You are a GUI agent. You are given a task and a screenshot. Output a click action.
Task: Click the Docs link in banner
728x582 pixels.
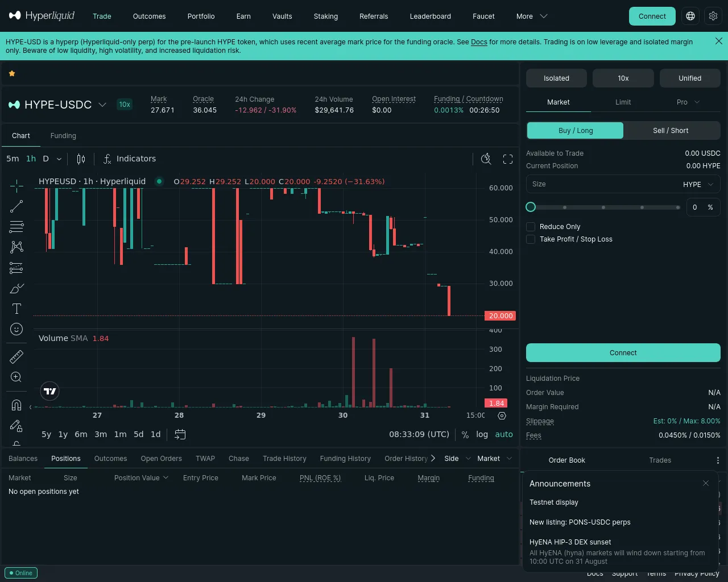(479, 42)
